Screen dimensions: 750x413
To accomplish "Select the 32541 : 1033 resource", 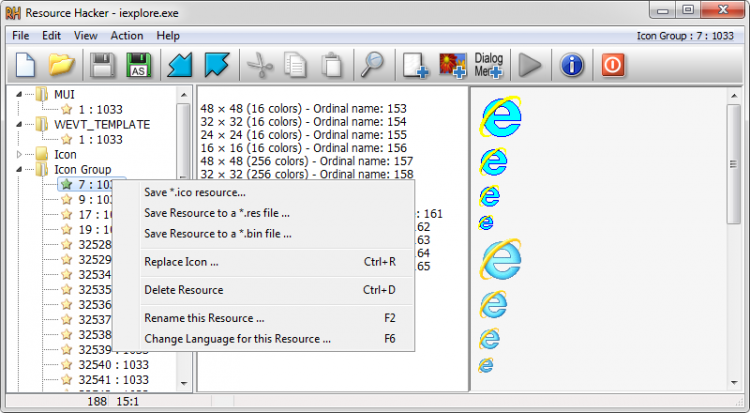I will pos(113,380).
